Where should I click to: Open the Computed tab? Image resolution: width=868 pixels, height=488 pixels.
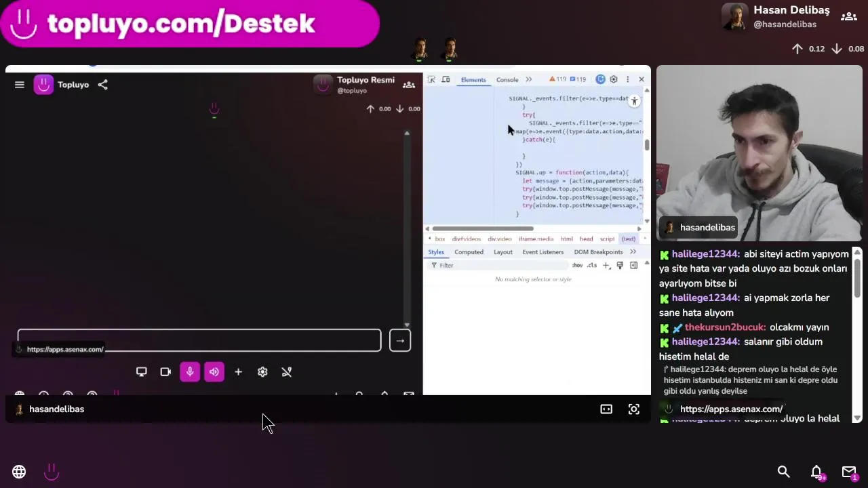(x=469, y=251)
